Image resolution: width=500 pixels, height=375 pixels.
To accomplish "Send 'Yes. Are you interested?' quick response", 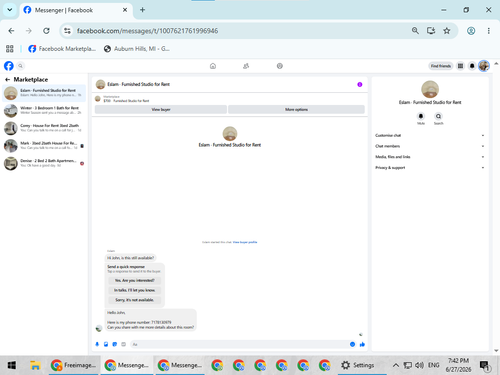I will coord(135,280).
